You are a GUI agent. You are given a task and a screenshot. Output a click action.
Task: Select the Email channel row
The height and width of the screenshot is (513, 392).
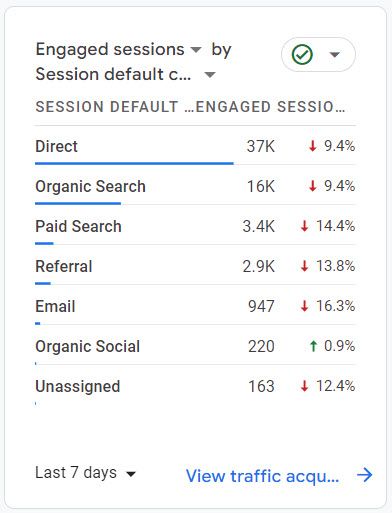point(195,307)
